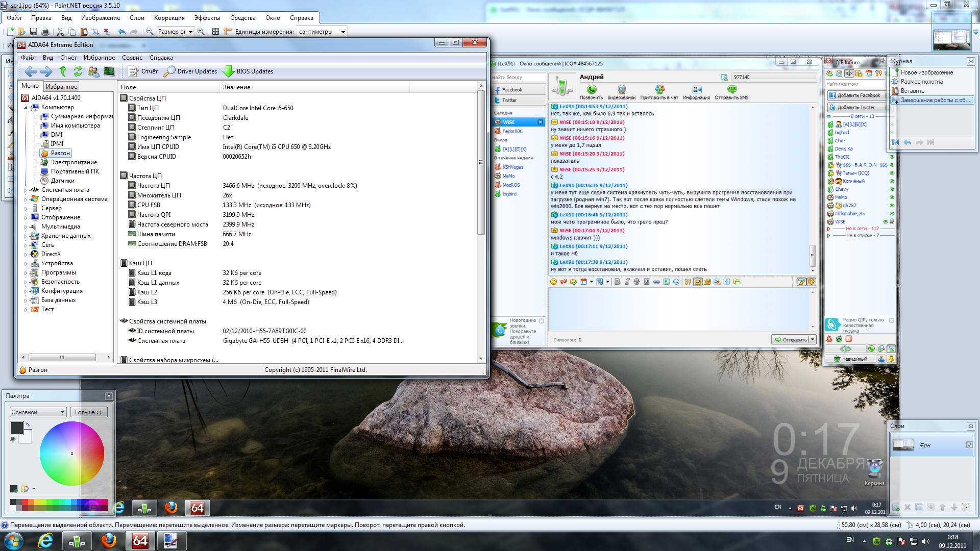Open the zoom size dropdown
Viewport: 980px width, 551px height.
pyautogui.click(x=190, y=32)
